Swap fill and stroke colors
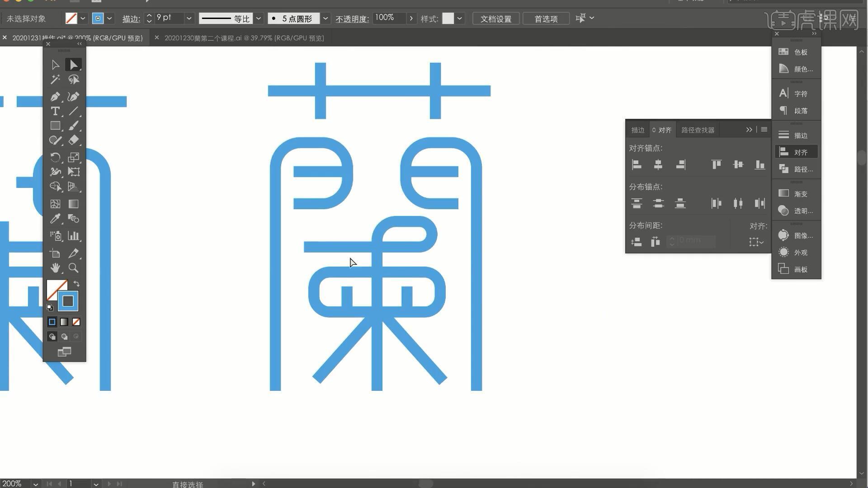Image resolution: width=868 pixels, height=488 pixels. point(77,284)
